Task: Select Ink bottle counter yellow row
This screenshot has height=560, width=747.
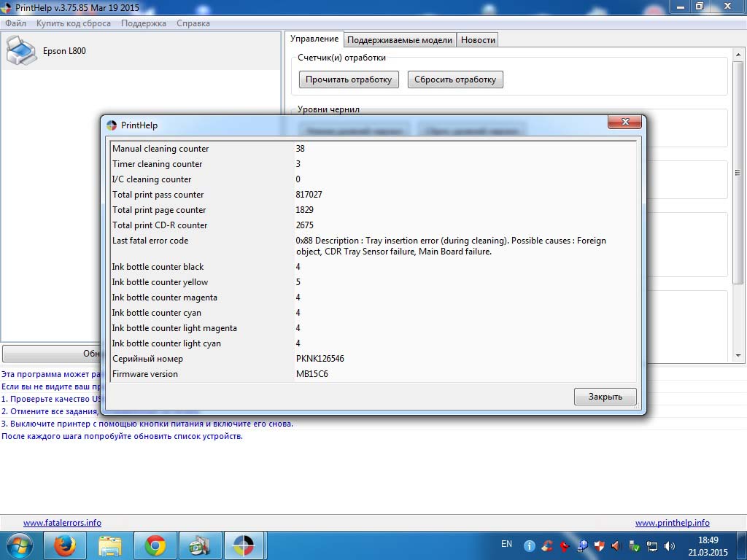Action: pyautogui.click(x=373, y=282)
